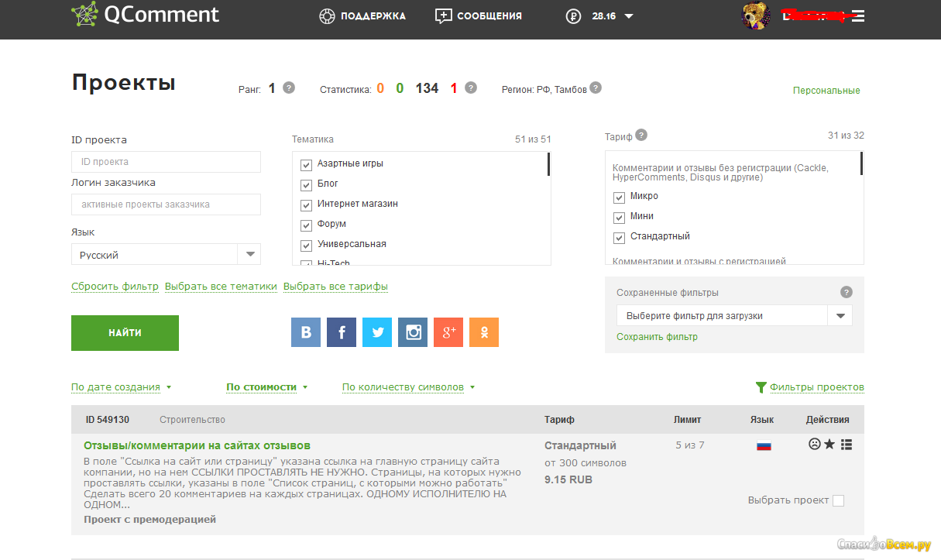This screenshot has width=941, height=560.
Task: Share via Facebook icon
Action: coord(342,332)
